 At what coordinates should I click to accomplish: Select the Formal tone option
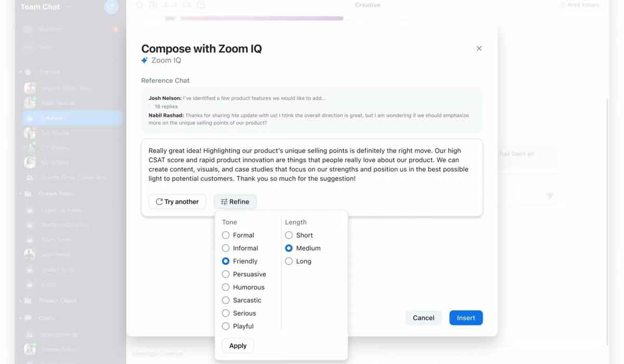click(226, 235)
